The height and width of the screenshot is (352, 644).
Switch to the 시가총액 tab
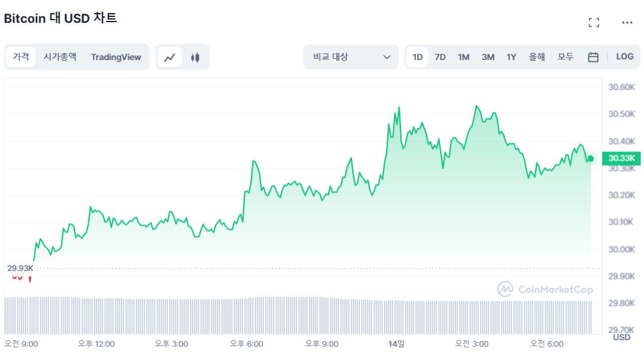pos(60,57)
